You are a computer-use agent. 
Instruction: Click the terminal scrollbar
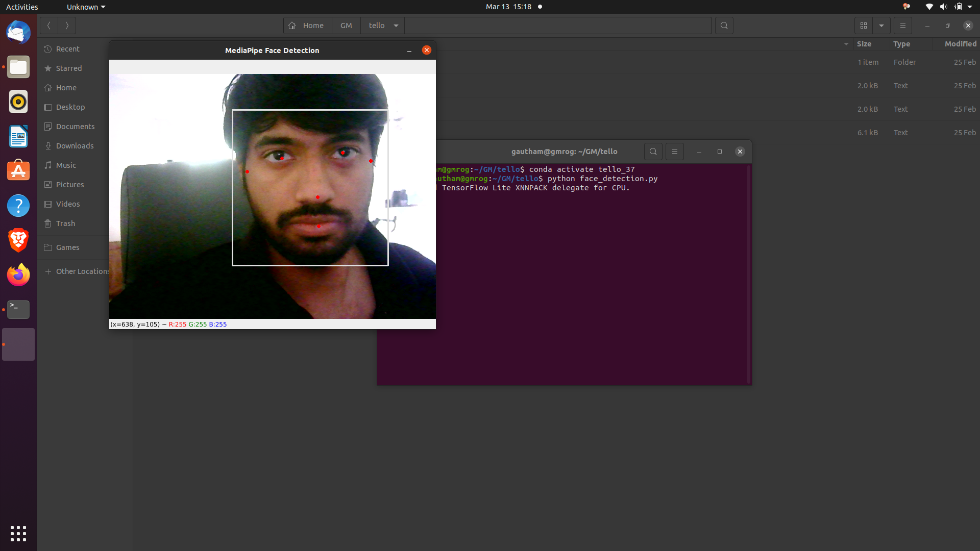(749, 273)
